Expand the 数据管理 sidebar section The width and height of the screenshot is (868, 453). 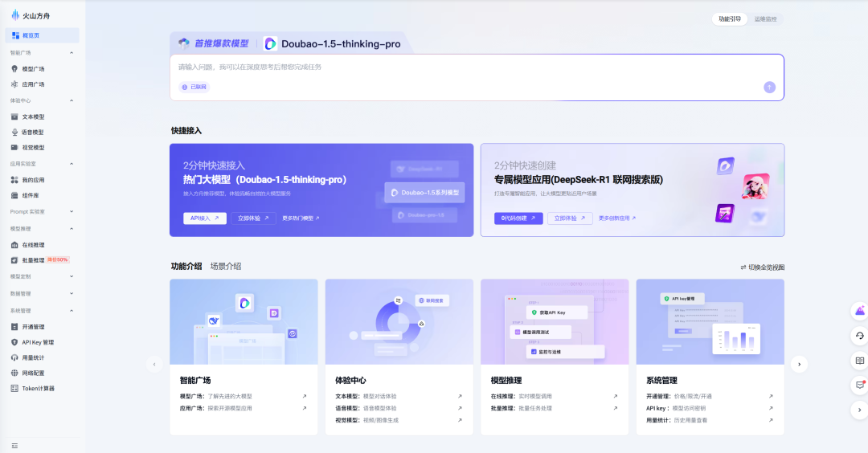point(72,294)
